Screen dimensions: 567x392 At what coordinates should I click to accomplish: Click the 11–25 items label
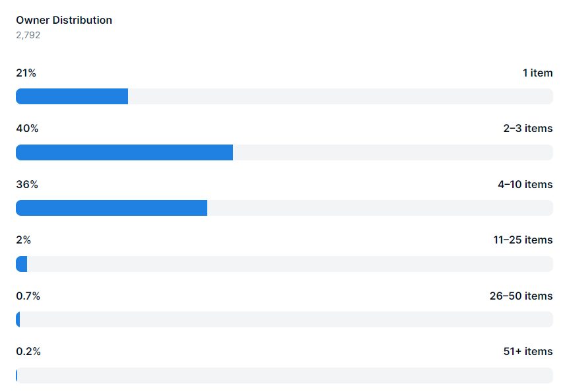(x=523, y=240)
